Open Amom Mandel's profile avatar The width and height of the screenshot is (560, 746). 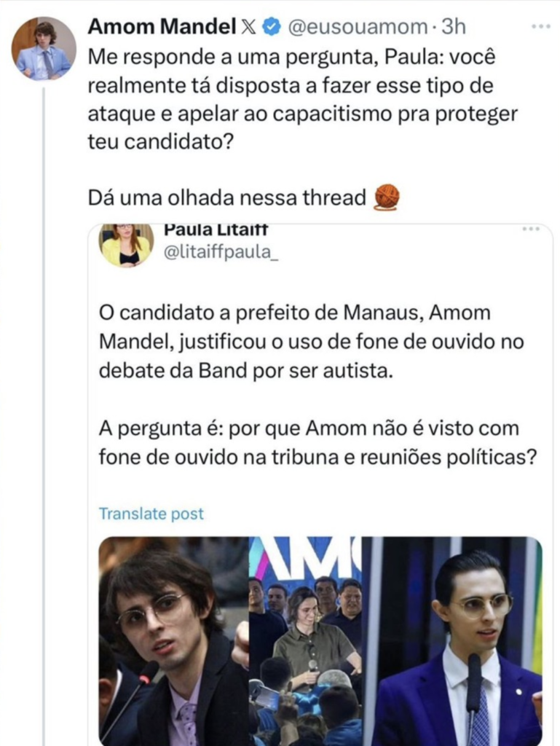pyautogui.click(x=44, y=49)
